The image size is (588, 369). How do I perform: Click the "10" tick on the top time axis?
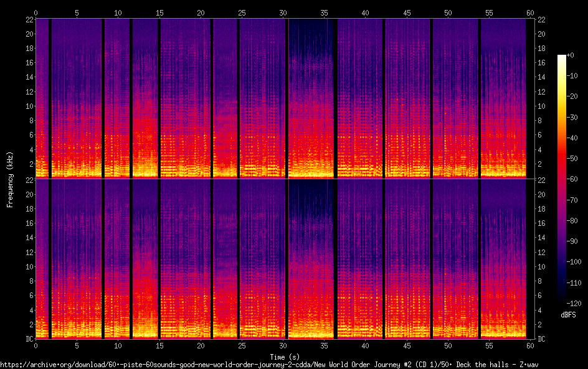point(118,12)
